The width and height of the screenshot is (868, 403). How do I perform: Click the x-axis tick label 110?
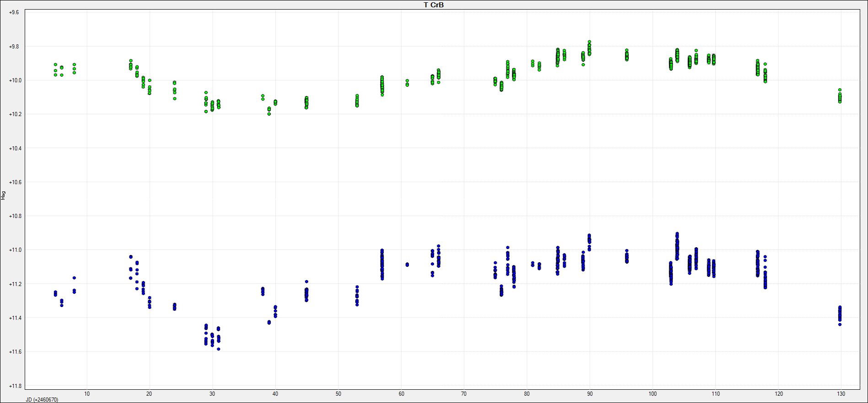(x=716, y=394)
